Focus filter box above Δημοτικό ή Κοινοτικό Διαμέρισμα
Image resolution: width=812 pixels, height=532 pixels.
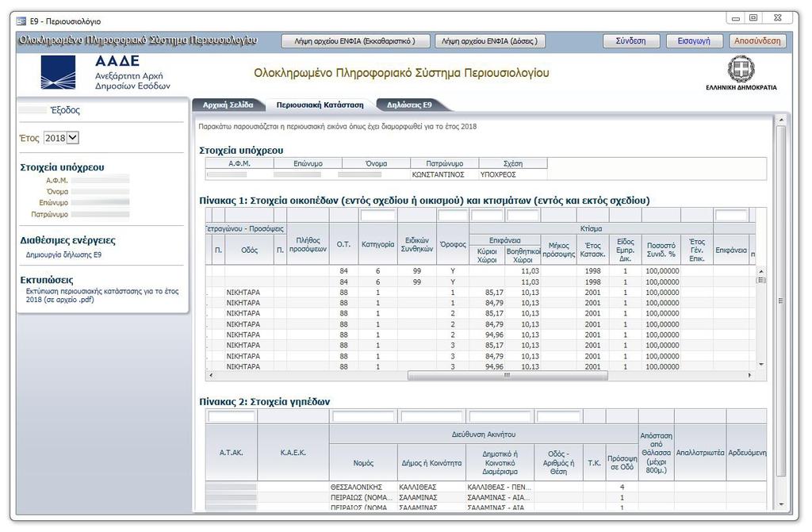(500, 416)
